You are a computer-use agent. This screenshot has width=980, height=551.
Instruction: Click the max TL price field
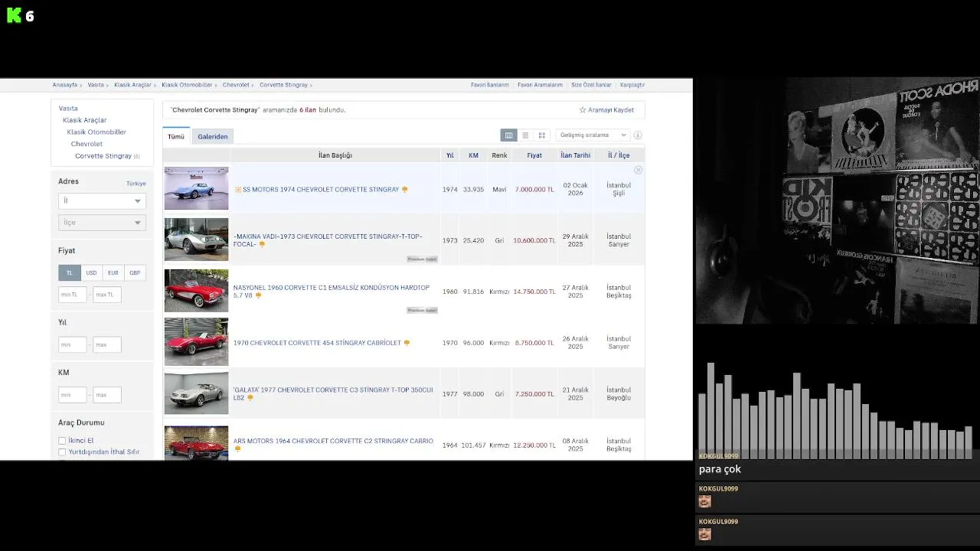(107, 295)
